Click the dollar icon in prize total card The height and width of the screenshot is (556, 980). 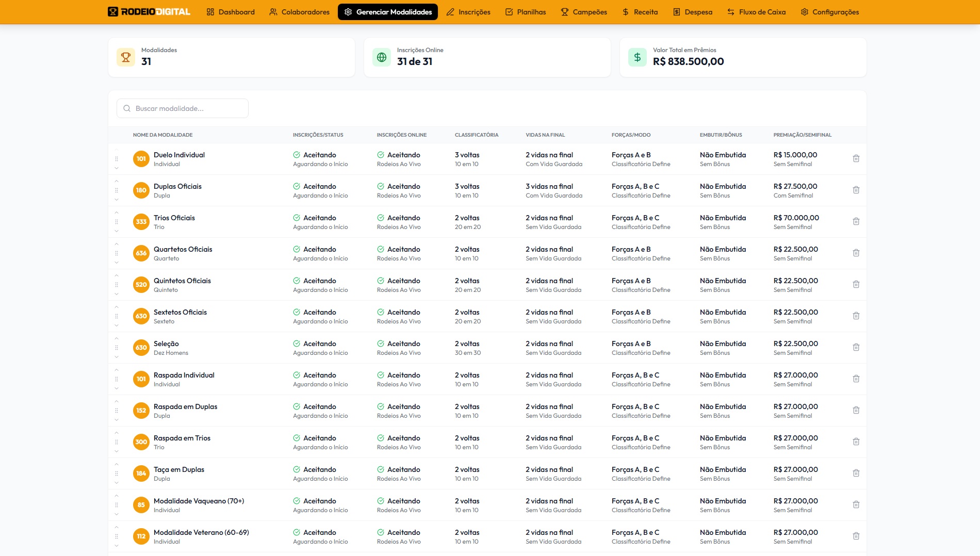click(x=638, y=57)
